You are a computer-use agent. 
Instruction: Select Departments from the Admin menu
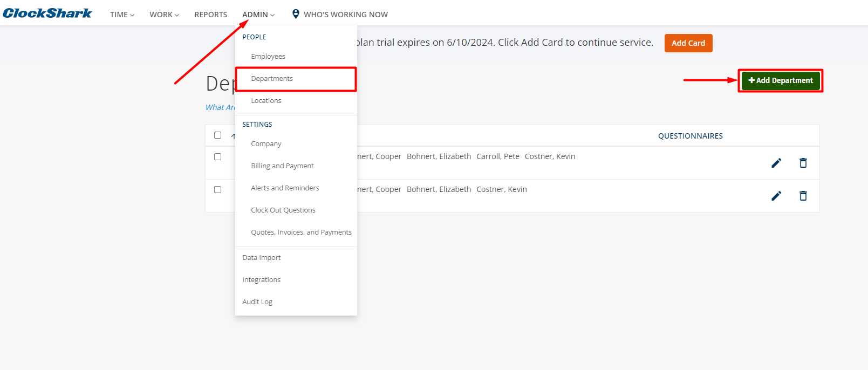(272, 79)
